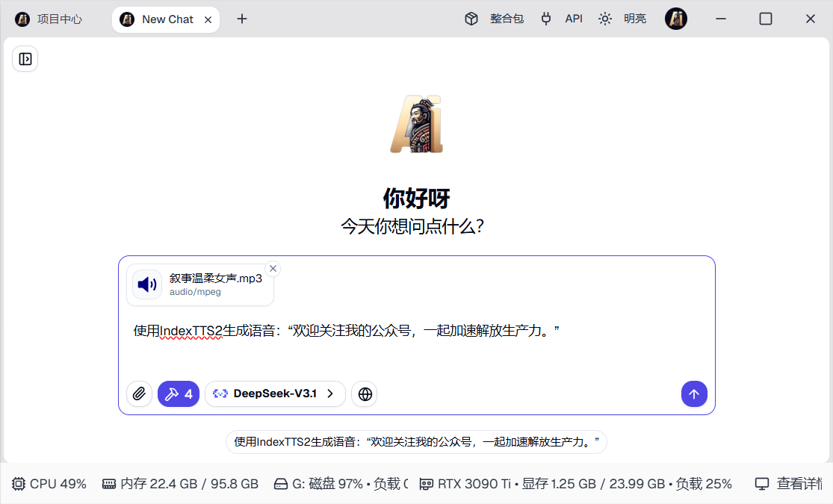Image resolution: width=833 pixels, height=504 pixels.
Task: Click the speaker audio file icon
Action: (147, 284)
